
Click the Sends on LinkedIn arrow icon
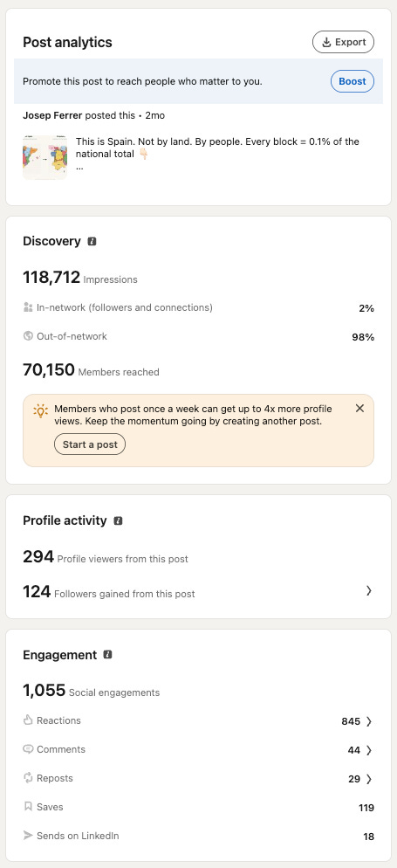click(x=28, y=836)
